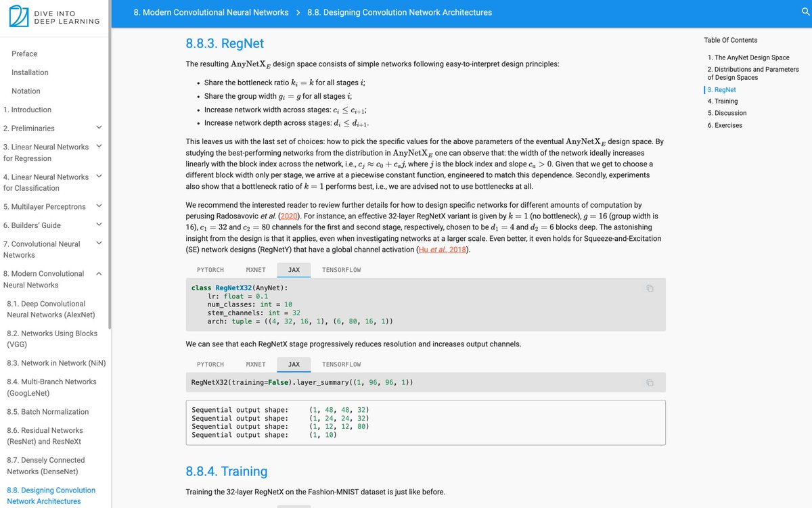Open the 5. Multilayer Perceptrons chapter
The width and height of the screenshot is (812, 508).
44,206
